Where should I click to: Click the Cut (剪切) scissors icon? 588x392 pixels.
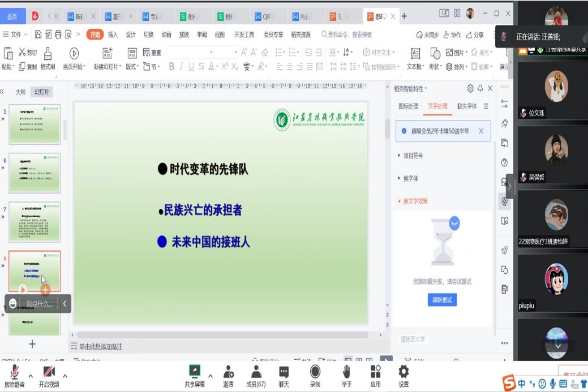(x=23, y=52)
